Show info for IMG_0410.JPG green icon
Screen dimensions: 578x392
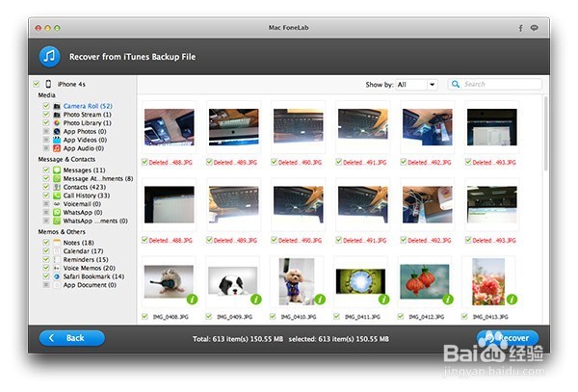(320, 300)
